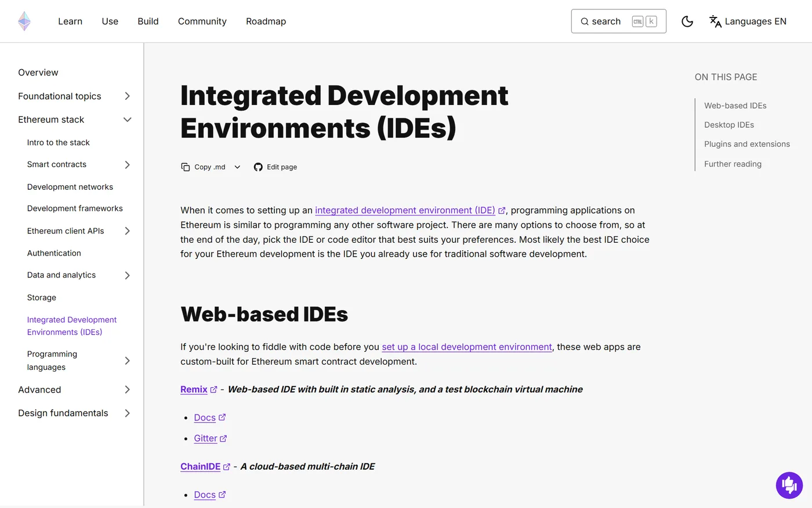Expand Design fundamentals section
This screenshot has width=812, height=508.
(x=128, y=413)
